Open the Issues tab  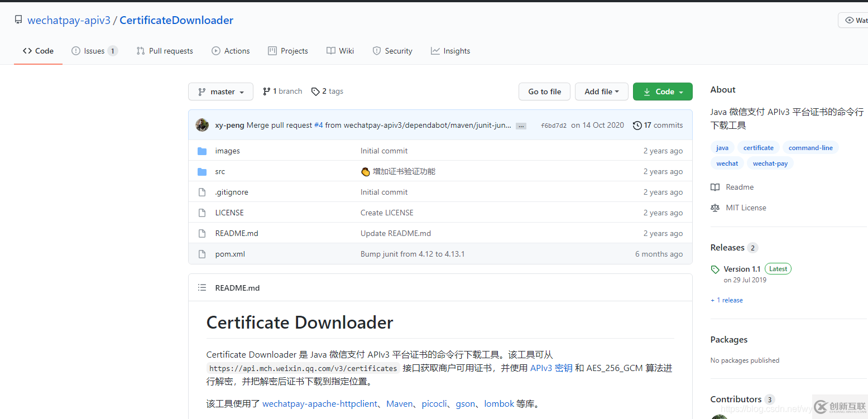[x=94, y=51]
